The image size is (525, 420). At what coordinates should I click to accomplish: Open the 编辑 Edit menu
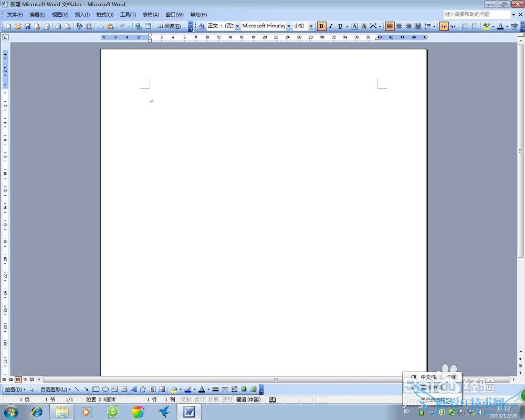37,14
